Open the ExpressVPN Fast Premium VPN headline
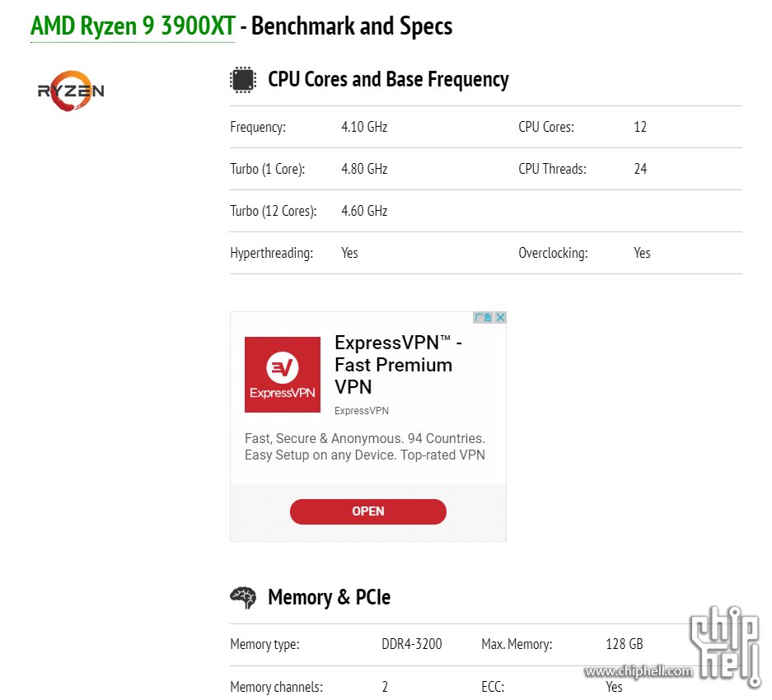The image size is (772, 700). pos(398,365)
